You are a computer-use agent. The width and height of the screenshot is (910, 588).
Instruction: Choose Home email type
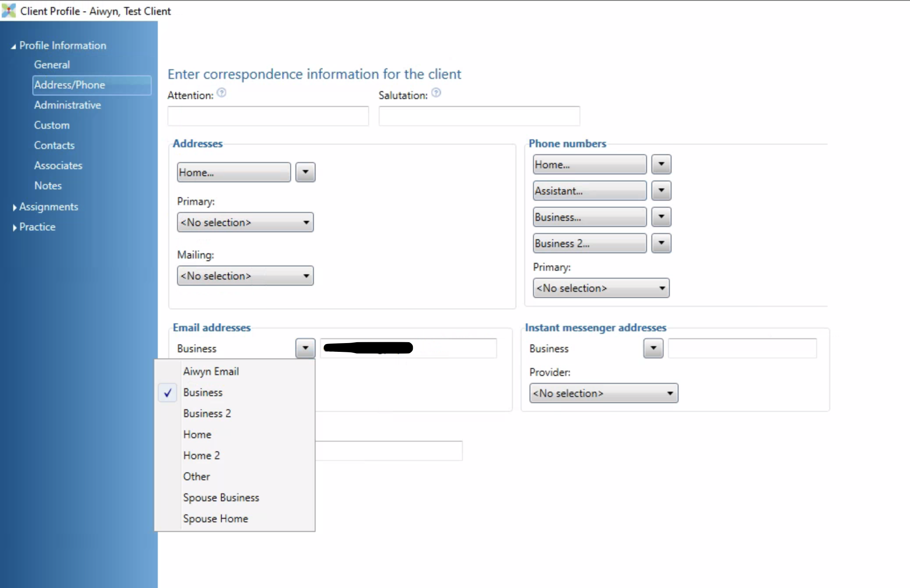[x=235, y=435]
